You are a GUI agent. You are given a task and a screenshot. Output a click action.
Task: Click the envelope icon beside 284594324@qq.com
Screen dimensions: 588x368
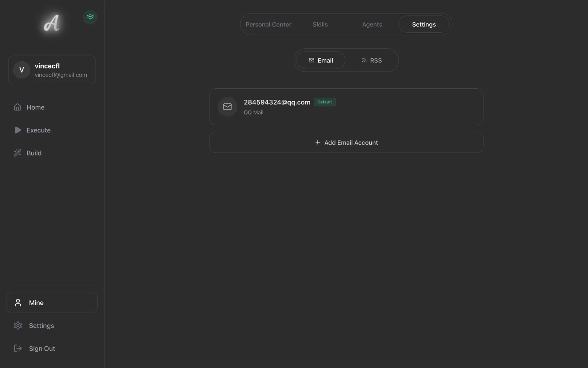(x=227, y=107)
